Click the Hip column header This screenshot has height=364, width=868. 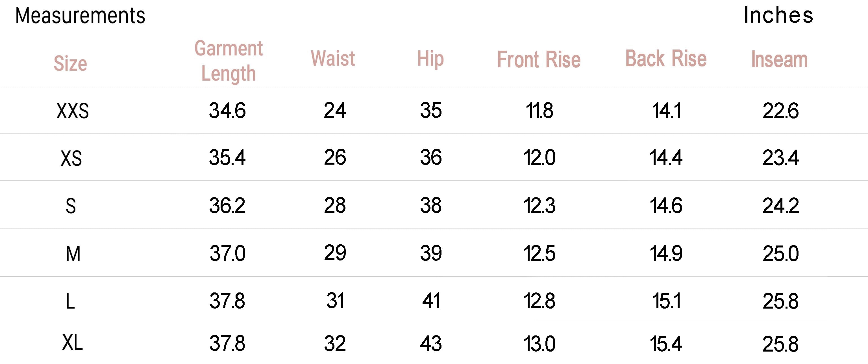pos(430,59)
